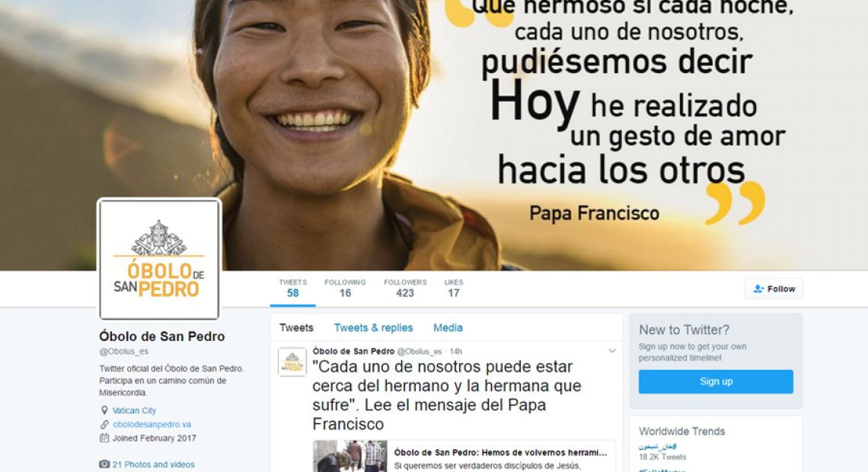
Task: Click the small avatar icon on the tweet
Action: pos(292,362)
